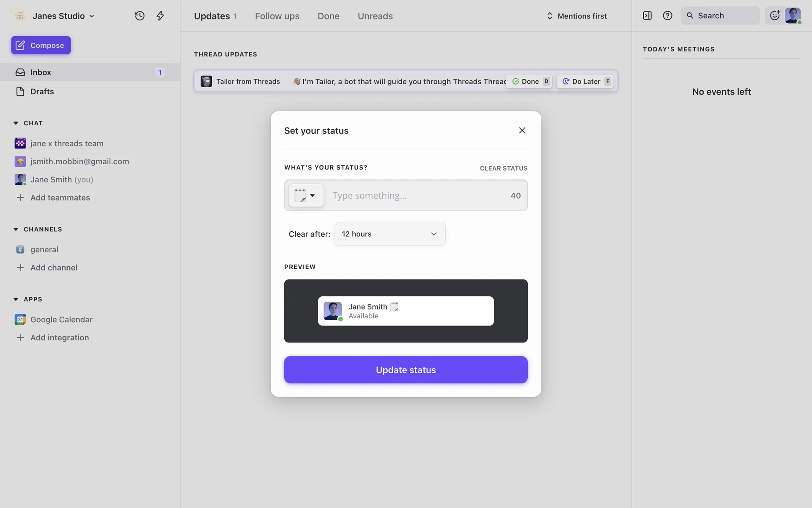Open the Drafts folder
Screen dimensions: 812x508
(x=42, y=91)
